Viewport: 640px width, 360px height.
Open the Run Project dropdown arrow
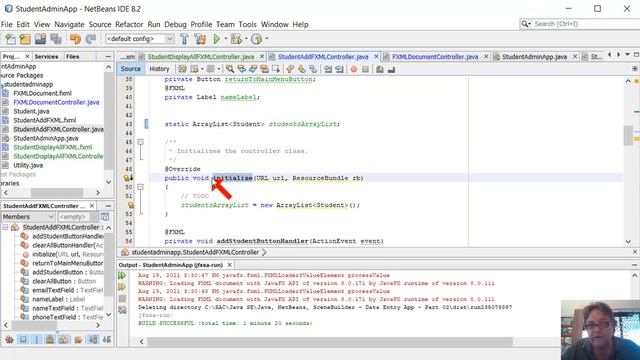coord(226,39)
